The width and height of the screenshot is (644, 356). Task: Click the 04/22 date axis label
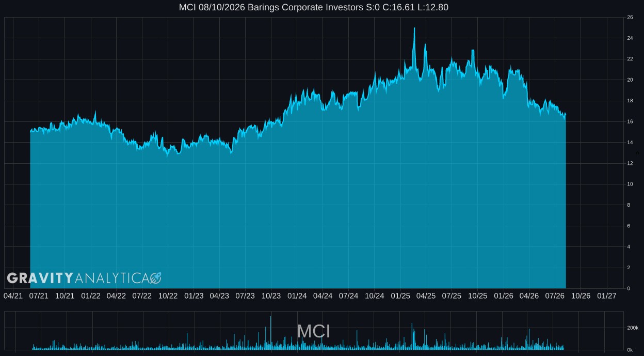116,296
